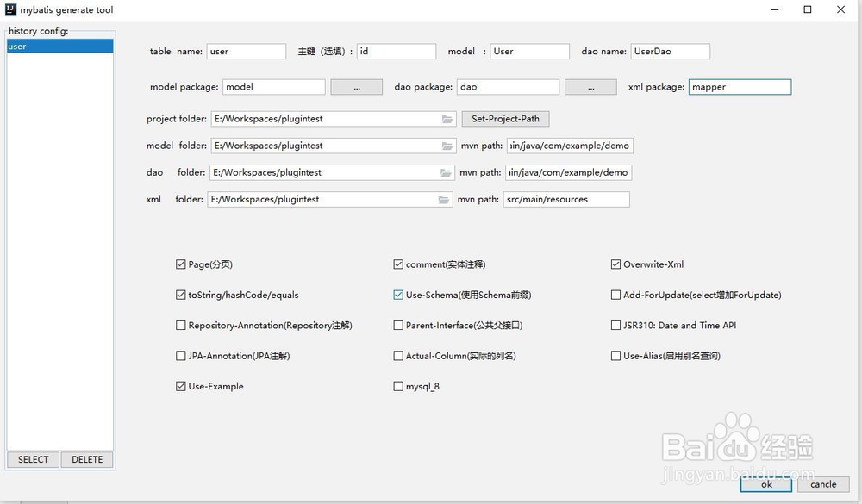
Task: Check the JPA-Annotation option
Action: click(180, 356)
